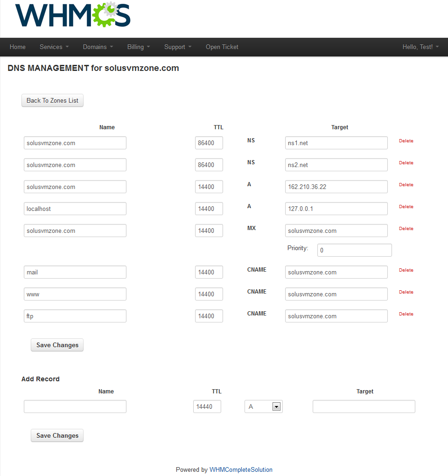Open the Domains dropdown menu
This screenshot has height=476, width=448.
click(98, 47)
